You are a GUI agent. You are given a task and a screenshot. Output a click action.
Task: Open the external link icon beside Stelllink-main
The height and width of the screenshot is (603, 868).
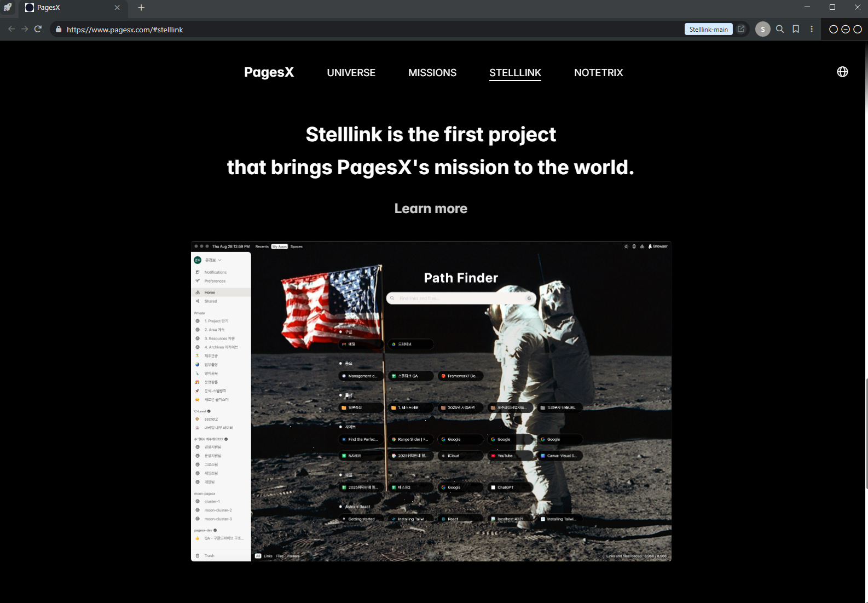741,29
